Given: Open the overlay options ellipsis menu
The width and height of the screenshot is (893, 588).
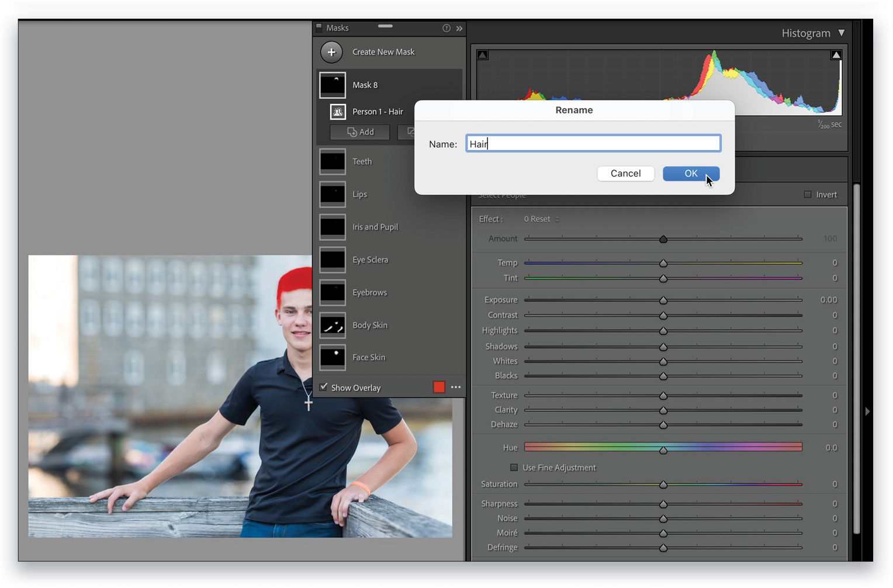Looking at the screenshot, I should click(456, 386).
